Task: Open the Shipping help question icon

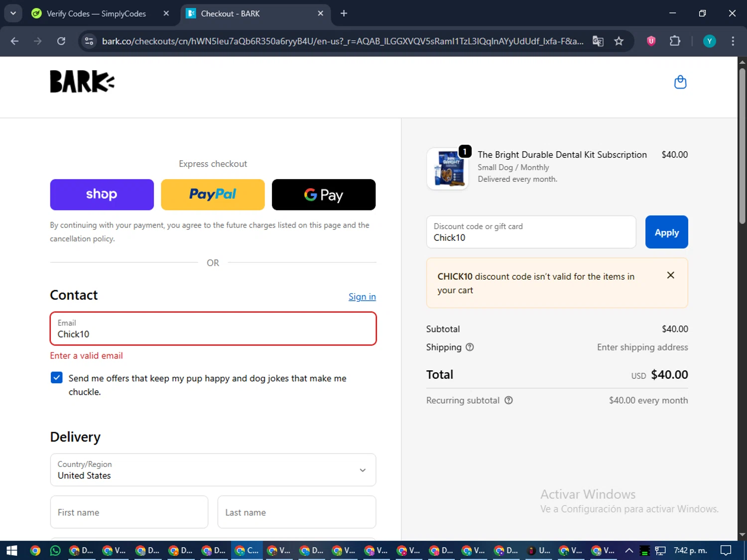Action: 470,347
